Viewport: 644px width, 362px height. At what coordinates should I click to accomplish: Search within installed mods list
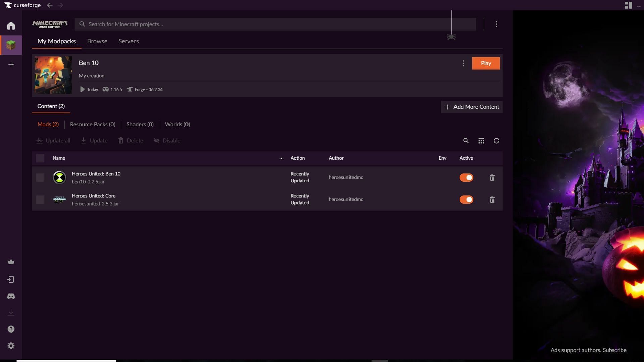tap(466, 141)
